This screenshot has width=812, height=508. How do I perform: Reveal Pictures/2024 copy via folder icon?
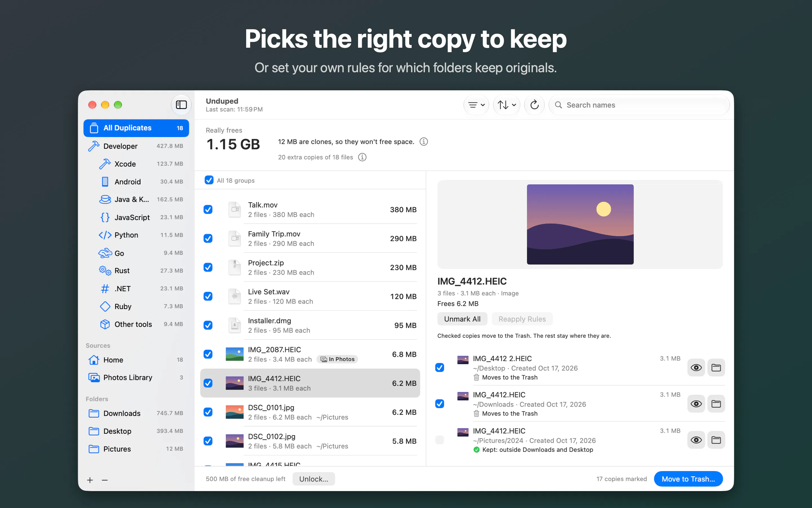tap(716, 440)
